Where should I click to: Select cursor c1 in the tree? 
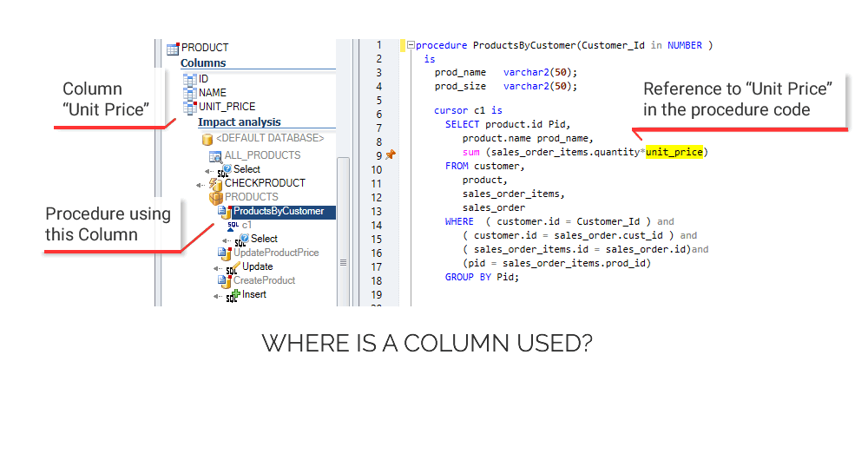[x=247, y=225]
